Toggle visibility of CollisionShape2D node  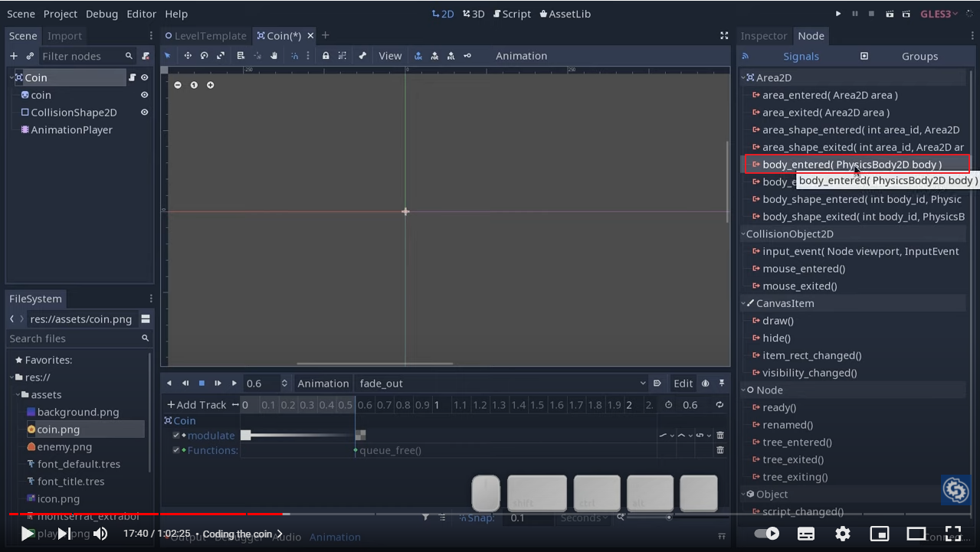point(144,113)
